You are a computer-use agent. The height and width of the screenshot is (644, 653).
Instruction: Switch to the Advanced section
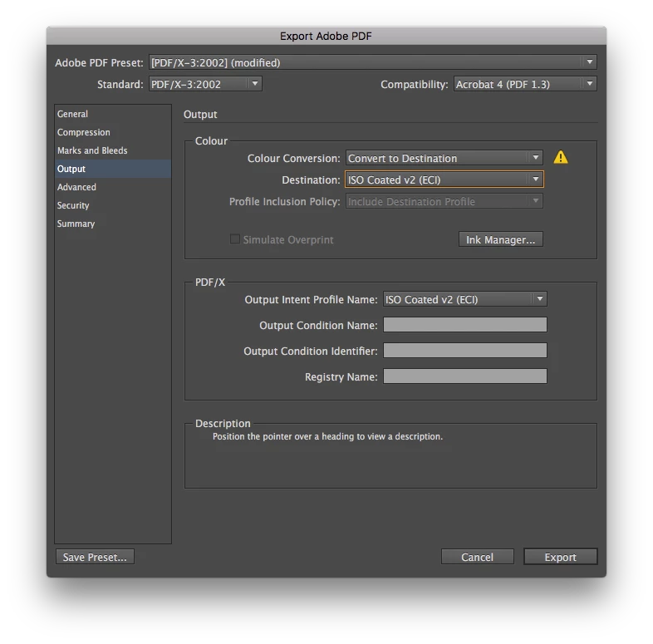click(112, 187)
